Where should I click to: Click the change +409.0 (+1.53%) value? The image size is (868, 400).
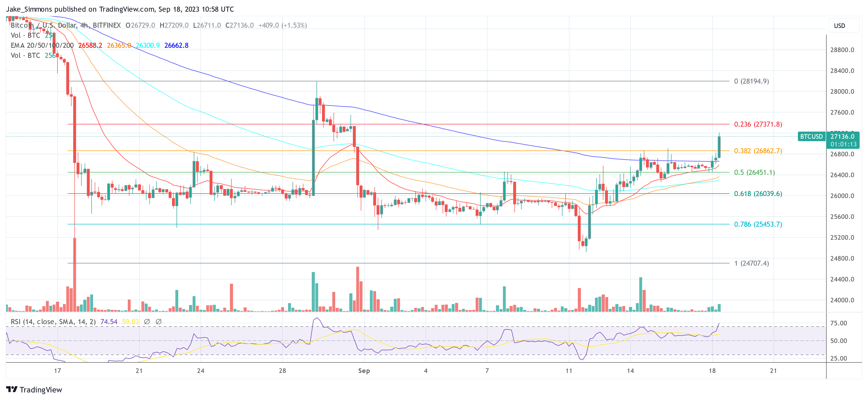[x=282, y=25]
